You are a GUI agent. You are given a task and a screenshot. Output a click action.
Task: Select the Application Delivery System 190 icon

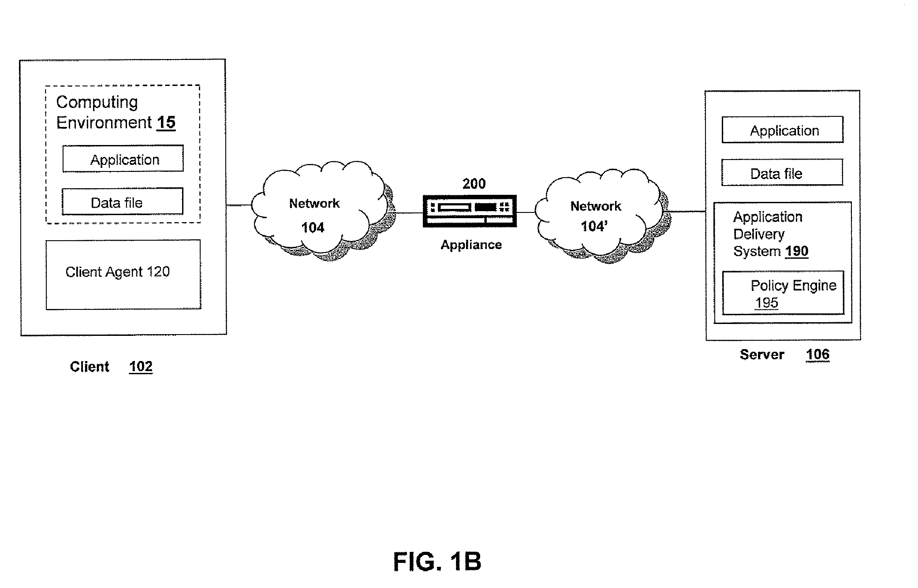(786, 255)
